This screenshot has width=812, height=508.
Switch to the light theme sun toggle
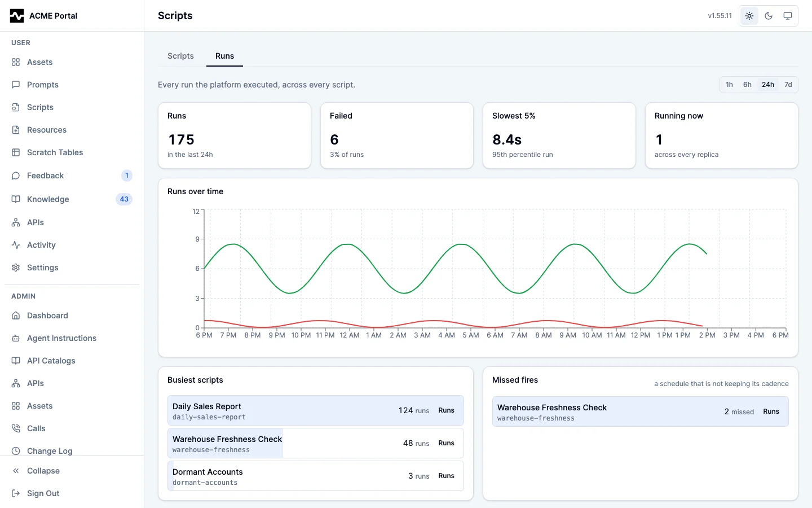point(749,16)
